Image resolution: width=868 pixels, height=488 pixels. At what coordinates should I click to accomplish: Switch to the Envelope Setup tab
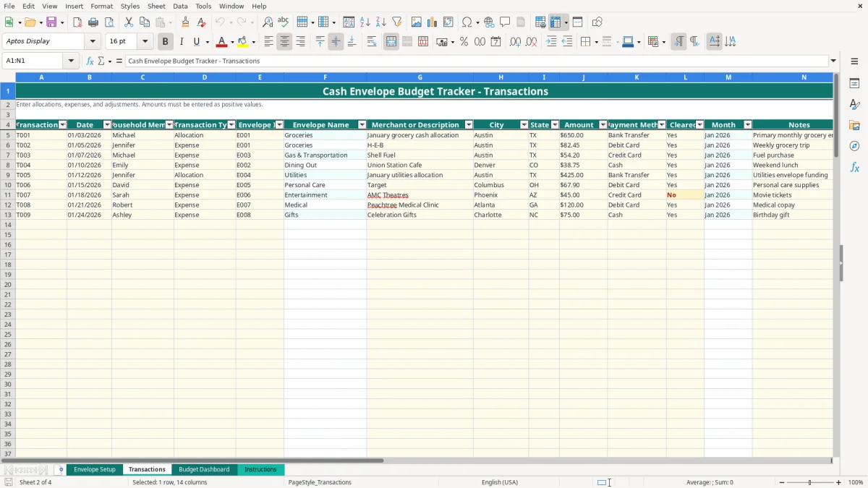(x=95, y=470)
